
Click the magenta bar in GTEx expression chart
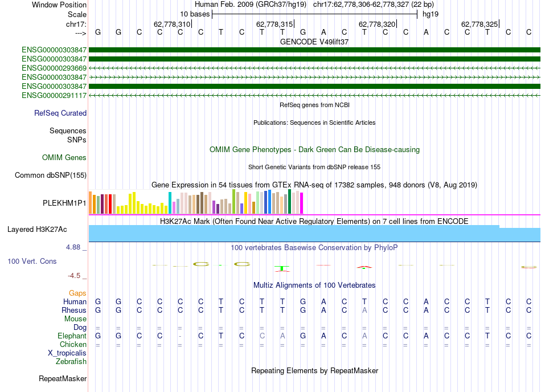(302, 203)
